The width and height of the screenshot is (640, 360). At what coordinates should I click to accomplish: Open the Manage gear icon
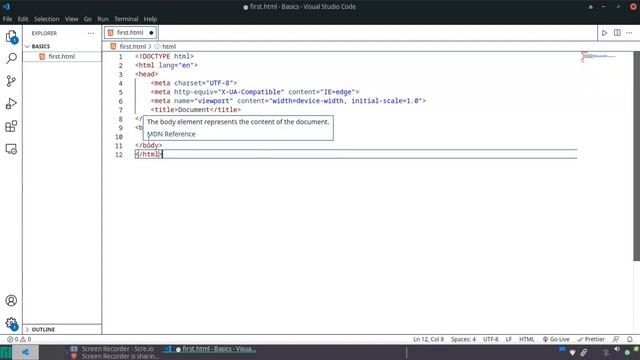[11, 324]
